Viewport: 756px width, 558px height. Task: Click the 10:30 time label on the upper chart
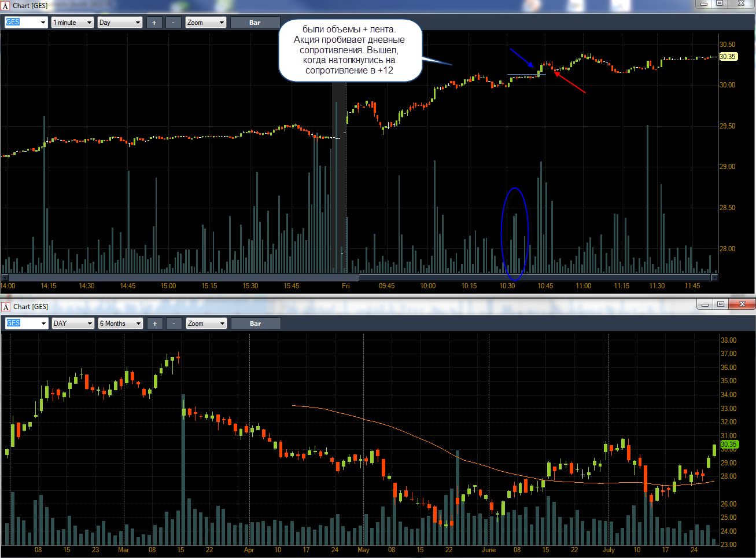click(507, 286)
